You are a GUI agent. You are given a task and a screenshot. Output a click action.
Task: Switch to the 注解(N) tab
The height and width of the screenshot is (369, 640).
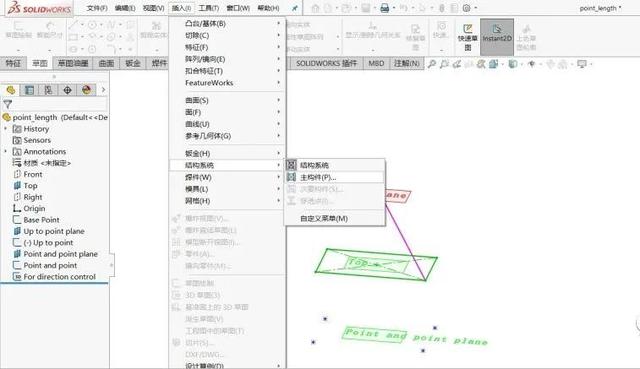pos(407,63)
